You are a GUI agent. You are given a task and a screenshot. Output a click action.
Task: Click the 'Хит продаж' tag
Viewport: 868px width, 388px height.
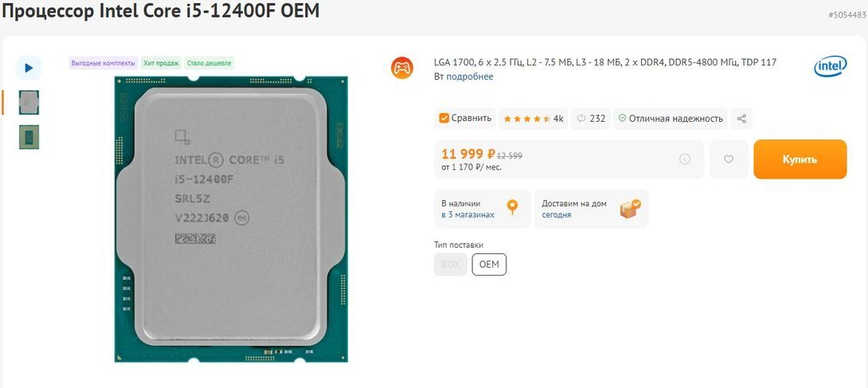click(x=161, y=63)
